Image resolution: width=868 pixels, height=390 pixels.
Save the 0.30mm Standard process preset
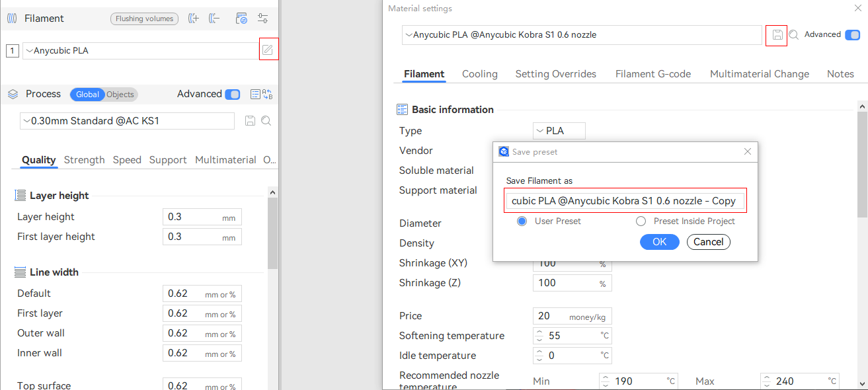250,121
